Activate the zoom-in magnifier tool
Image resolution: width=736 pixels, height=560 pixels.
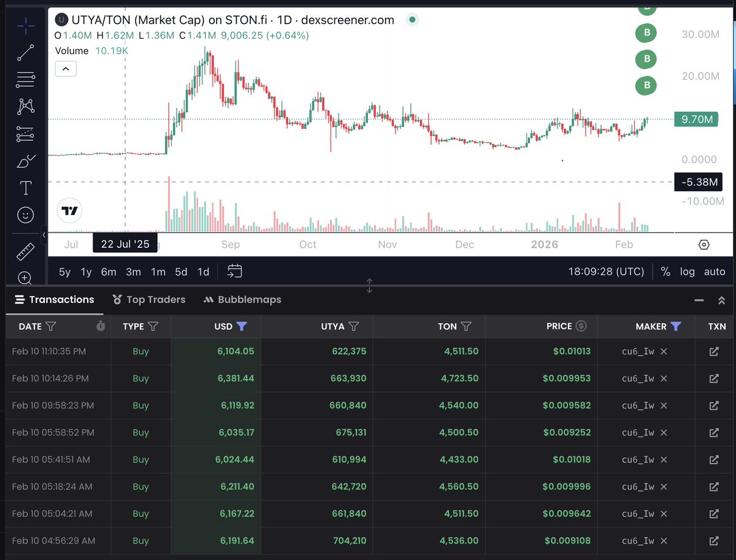pyautogui.click(x=25, y=278)
